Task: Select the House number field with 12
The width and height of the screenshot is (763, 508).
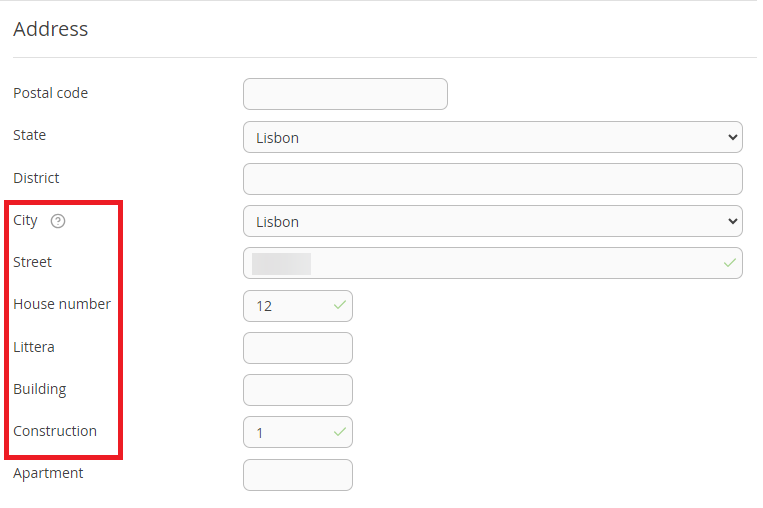Action: (298, 306)
